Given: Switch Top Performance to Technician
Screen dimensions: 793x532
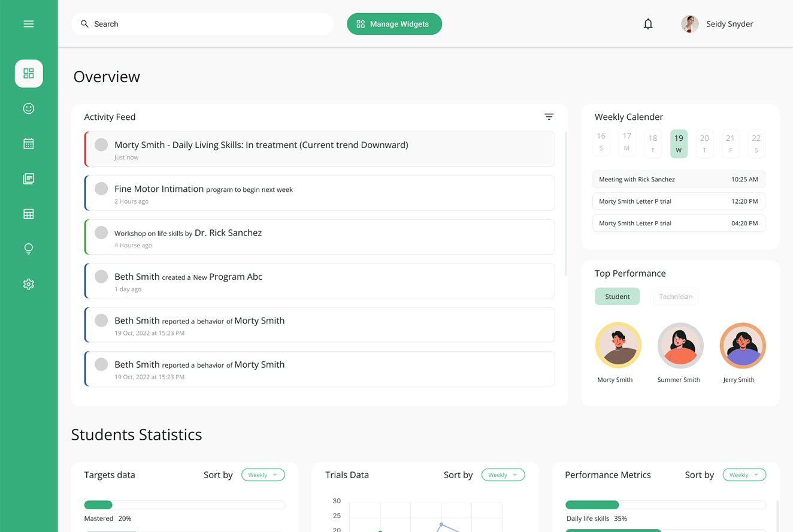Looking at the screenshot, I should 676,297.
